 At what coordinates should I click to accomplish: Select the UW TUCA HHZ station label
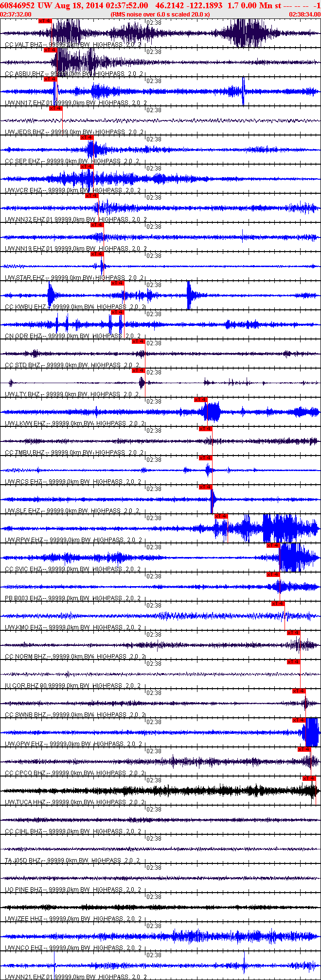coord(75,802)
